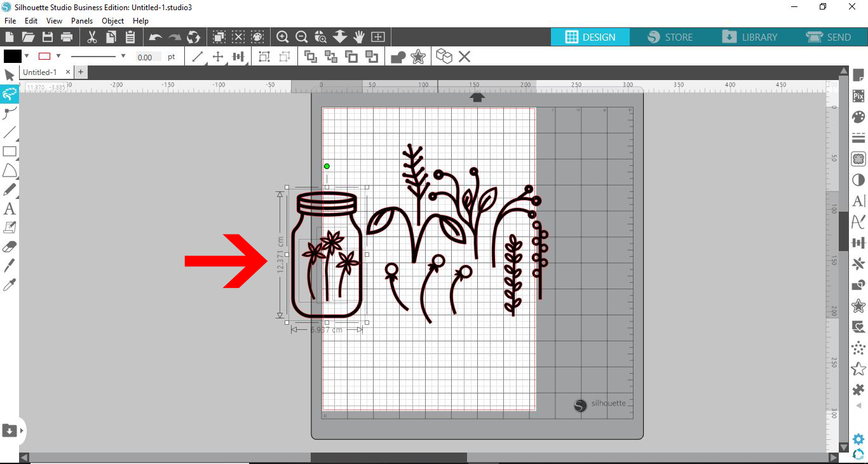Expand the line style dropdown
This screenshot has width=868, height=464.
tap(123, 57)
